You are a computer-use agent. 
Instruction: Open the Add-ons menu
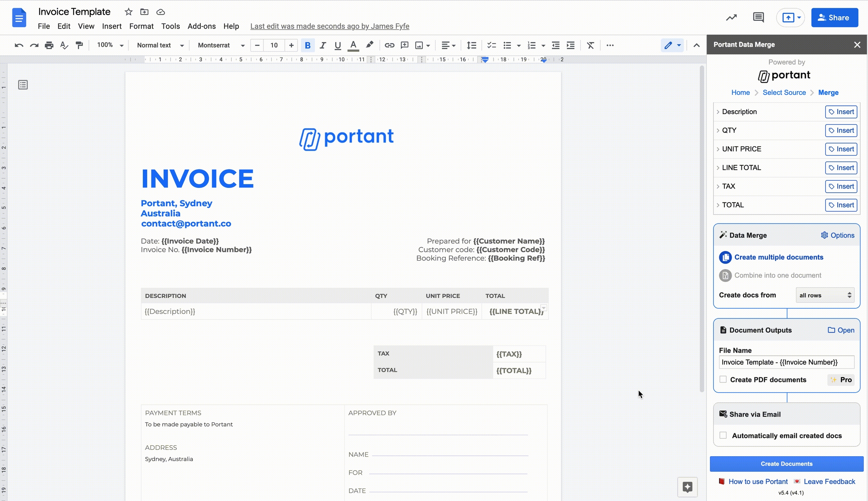tap(202, 26)
